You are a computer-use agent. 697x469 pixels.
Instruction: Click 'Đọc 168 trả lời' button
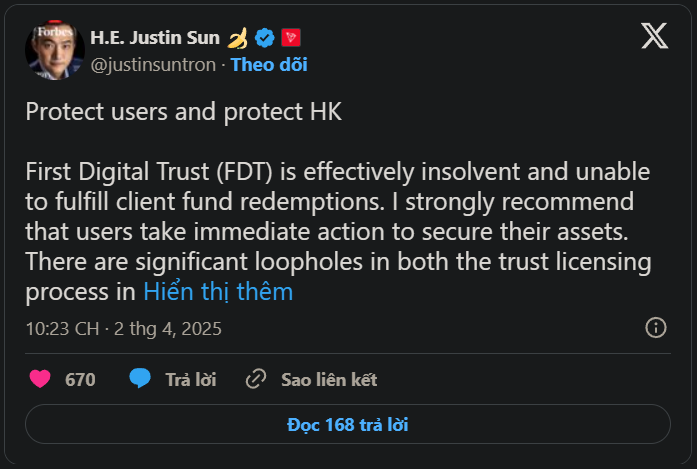coord(348,424)
